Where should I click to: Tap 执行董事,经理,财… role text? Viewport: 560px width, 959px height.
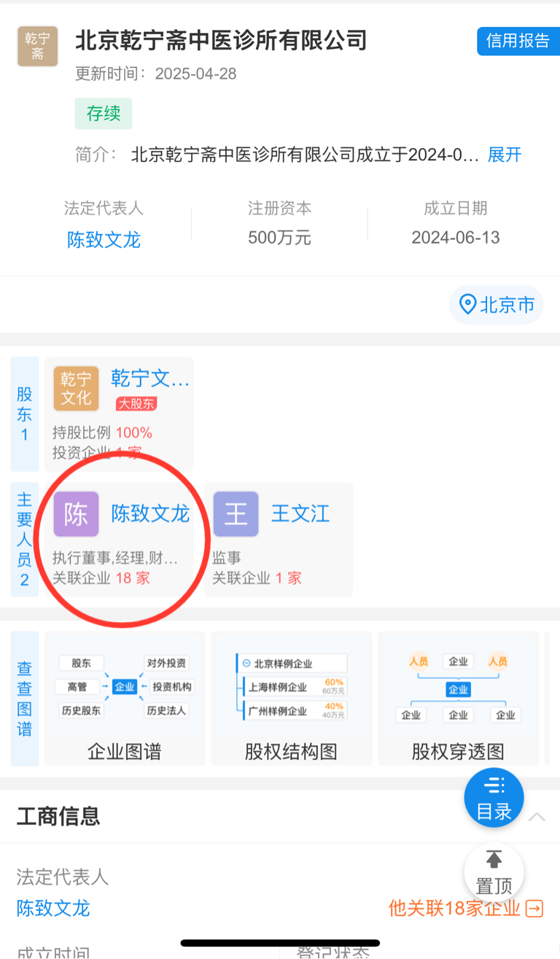point(115,558)
